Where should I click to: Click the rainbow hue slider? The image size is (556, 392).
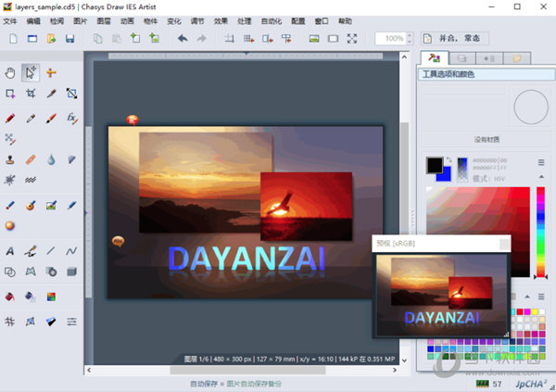click(540, 232)
